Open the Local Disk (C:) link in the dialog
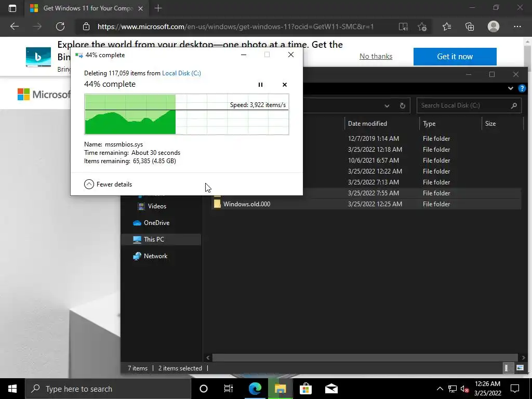The image size is (532, 399). click(x=181, y=73)
